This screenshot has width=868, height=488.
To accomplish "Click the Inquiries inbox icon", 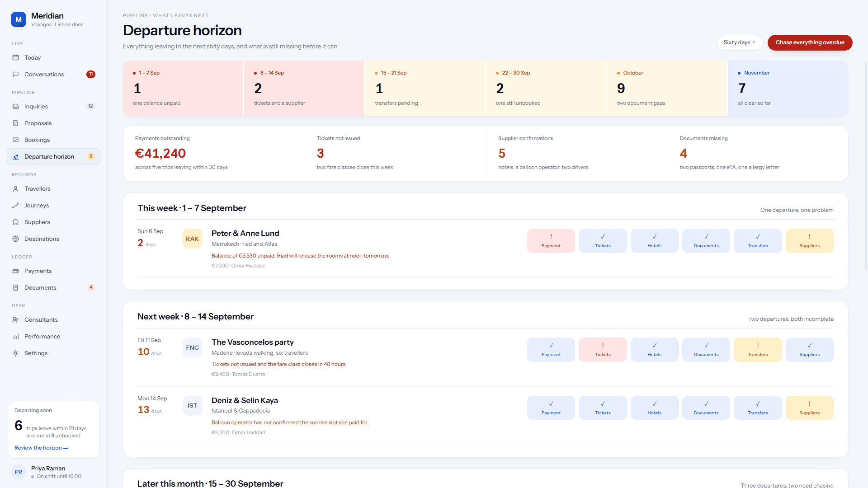I will click(15, 107).
